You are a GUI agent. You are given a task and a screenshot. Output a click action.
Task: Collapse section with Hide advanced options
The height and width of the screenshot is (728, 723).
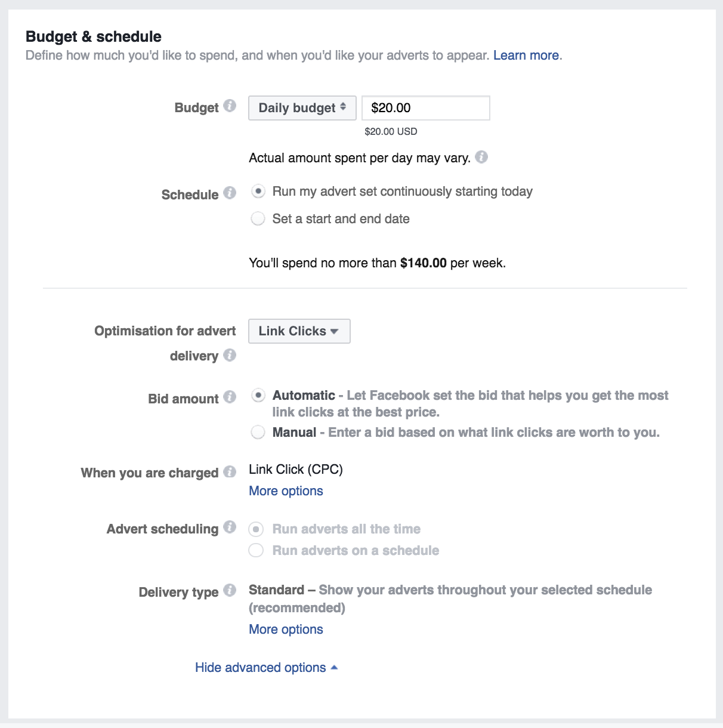267,668
